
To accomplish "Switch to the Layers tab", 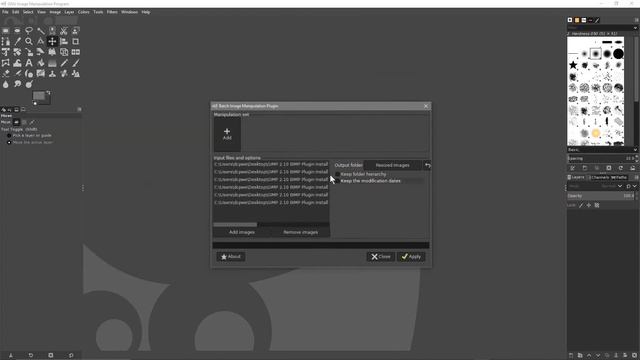I will [x=576, y=178].
